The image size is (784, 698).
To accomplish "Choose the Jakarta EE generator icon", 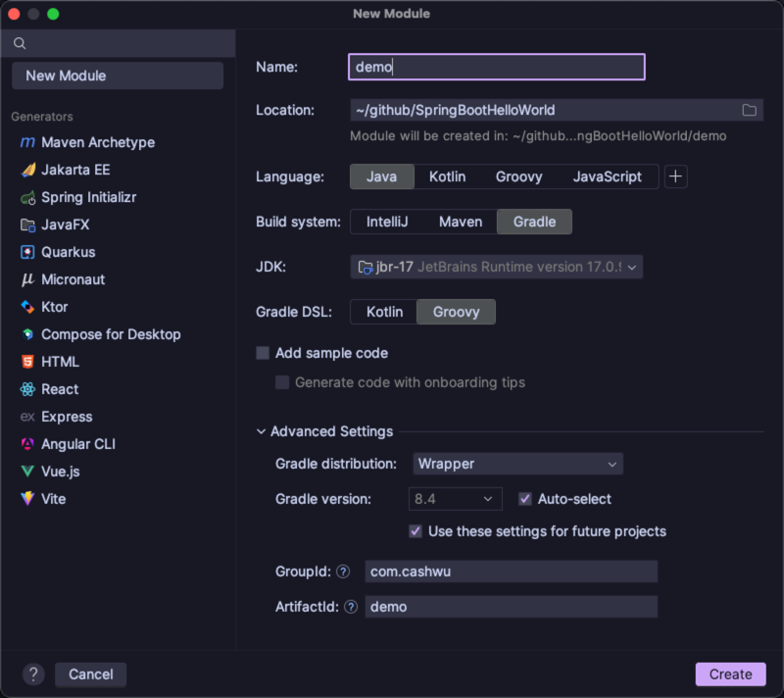I will [28, 170].
